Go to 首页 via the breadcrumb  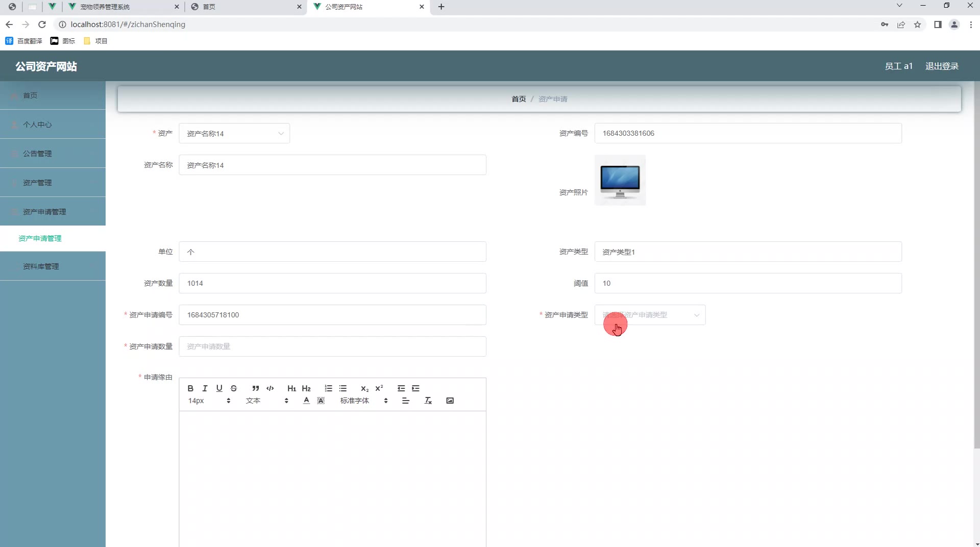(519, 99)
